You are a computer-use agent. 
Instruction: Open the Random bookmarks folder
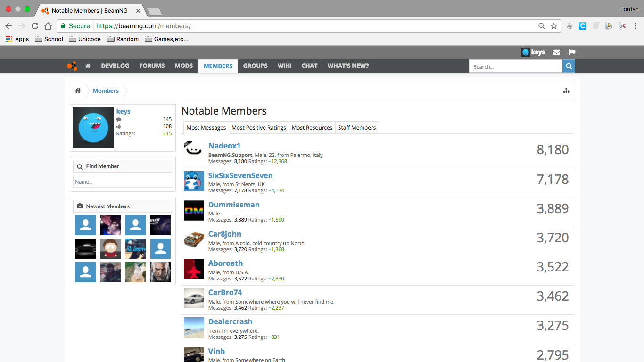click(123, 39)
